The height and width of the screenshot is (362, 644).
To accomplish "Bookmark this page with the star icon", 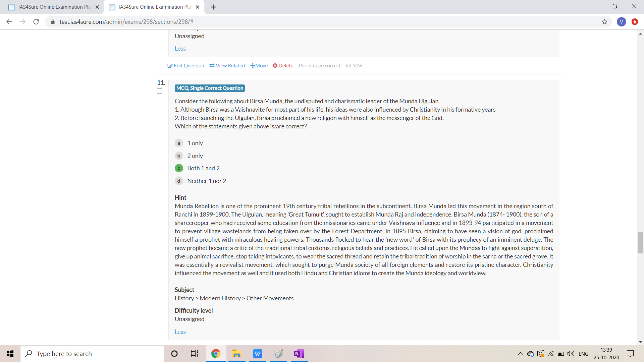I will pos(604,22).
